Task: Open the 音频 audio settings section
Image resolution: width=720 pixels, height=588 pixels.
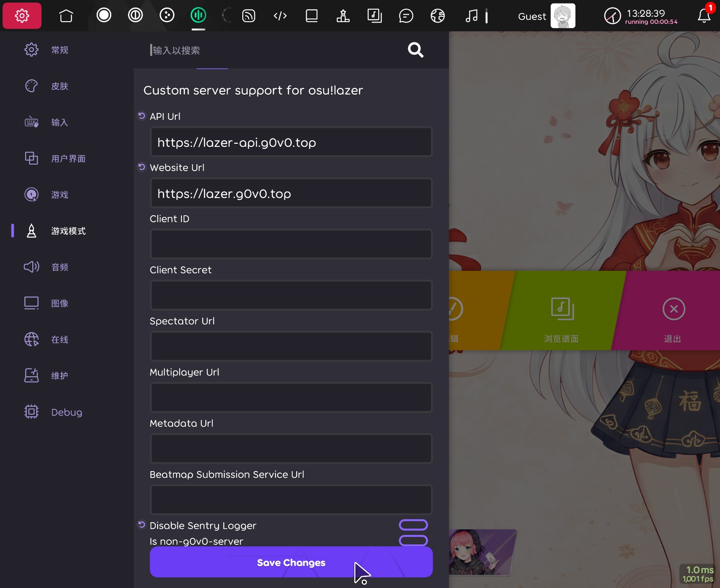Action: point(59,267)
